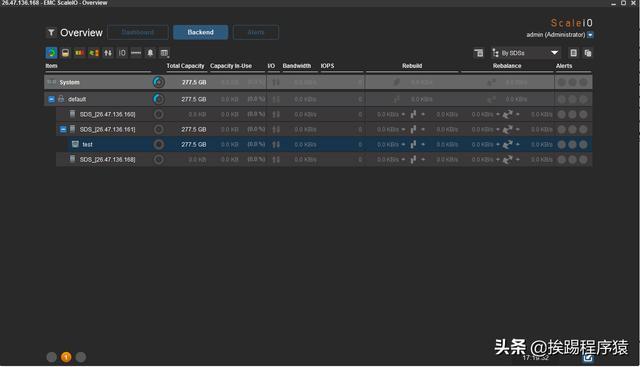Viewport: 640px width, 367px height.
Task: Switch to the Backend tab
Action: pyautogui.click(x=200, y=32)
